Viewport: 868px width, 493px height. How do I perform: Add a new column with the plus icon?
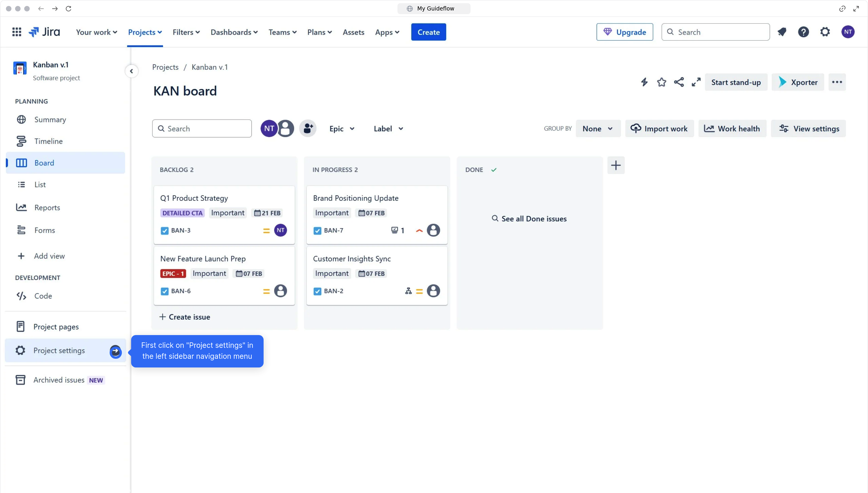click(x=616, y=165)
